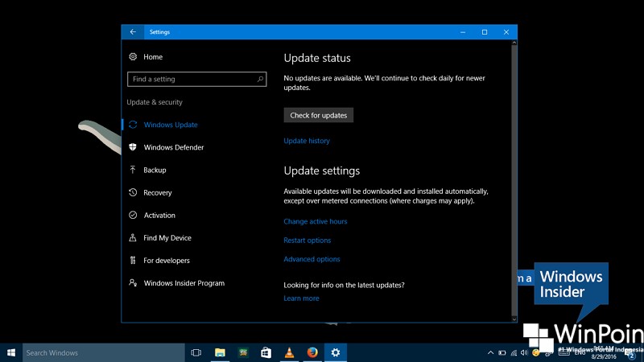Viewport: 644px width, 362px height.
Task: Select the Windows Update sync icon
Action: point(133,125)
